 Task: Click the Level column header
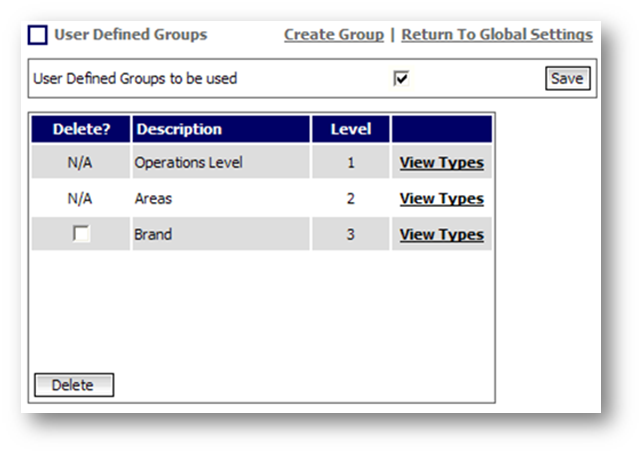point(350,129)
